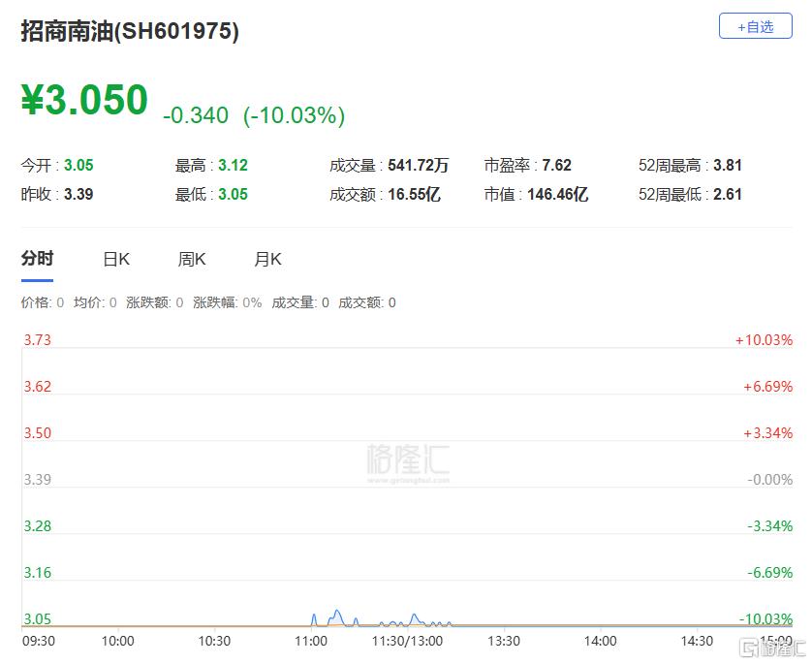Click the 价格: 0 chart readout

[x=43, y=302]
